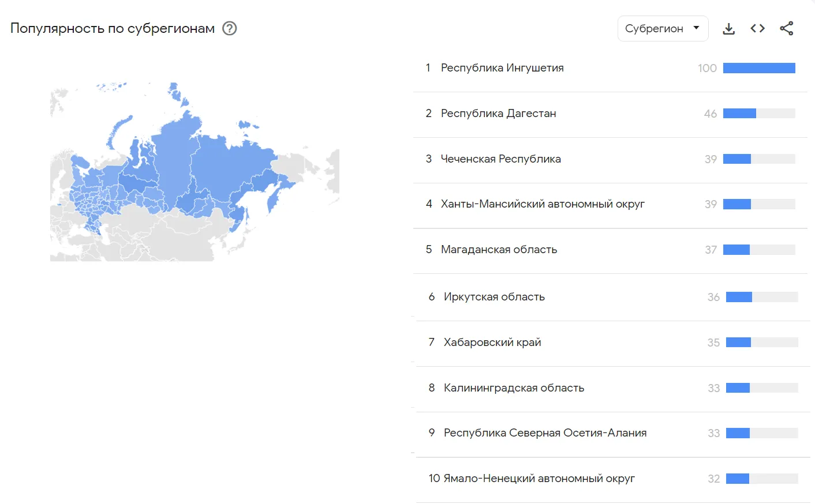Viewport: 815px width, 504px height.
Task: Click Ханты-Мансийский автономный округ row
Action: click(543, 204)
